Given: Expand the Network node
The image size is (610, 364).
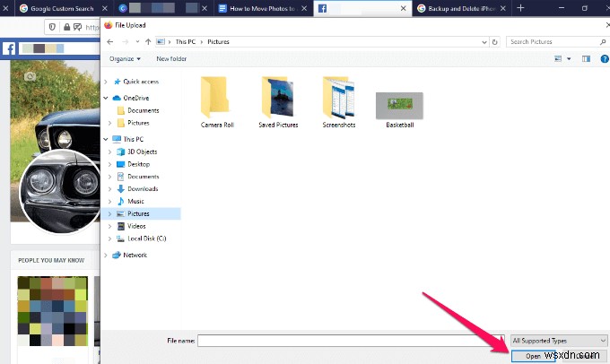Looking at the screenshot, I should (106, 256).
